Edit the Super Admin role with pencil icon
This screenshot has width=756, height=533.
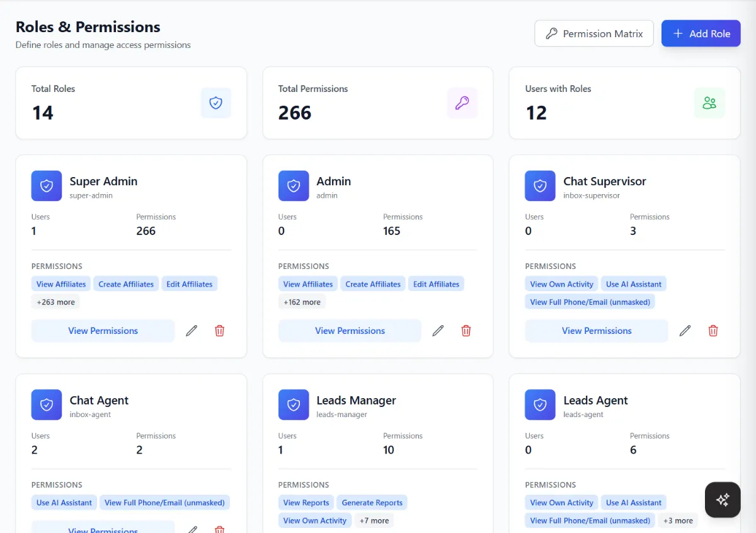(x=192, y=330)
